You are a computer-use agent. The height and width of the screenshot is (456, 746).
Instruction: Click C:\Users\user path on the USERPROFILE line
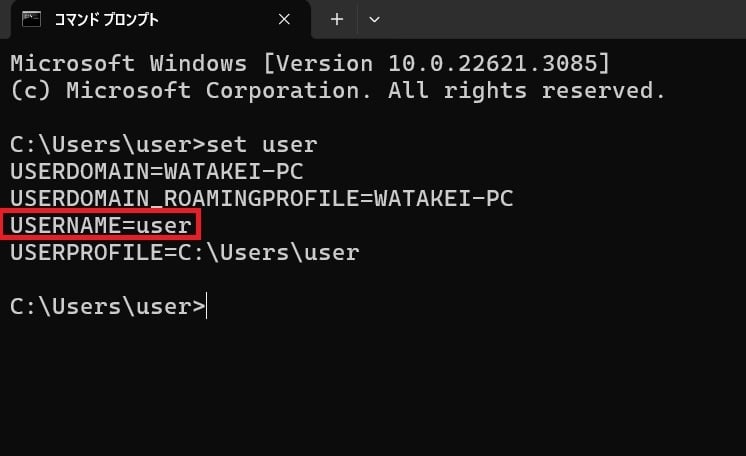click(268, 252)
